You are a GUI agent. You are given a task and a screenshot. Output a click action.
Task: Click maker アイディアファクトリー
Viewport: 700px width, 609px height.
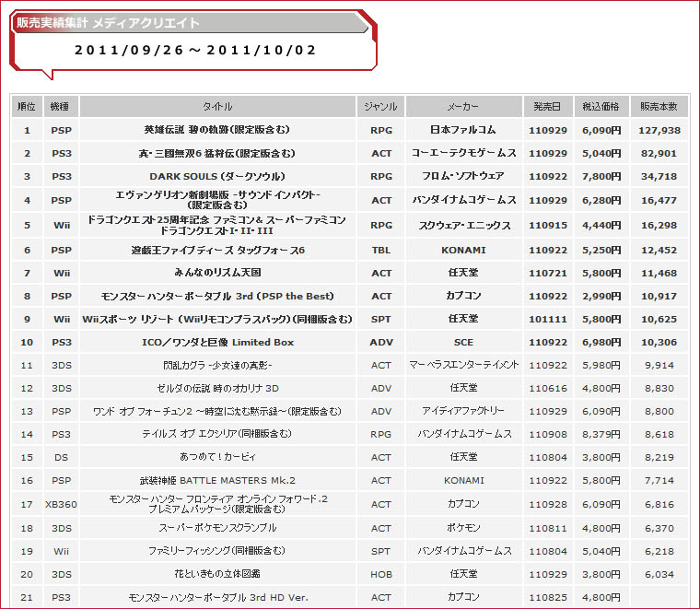[x=463, y=411]
